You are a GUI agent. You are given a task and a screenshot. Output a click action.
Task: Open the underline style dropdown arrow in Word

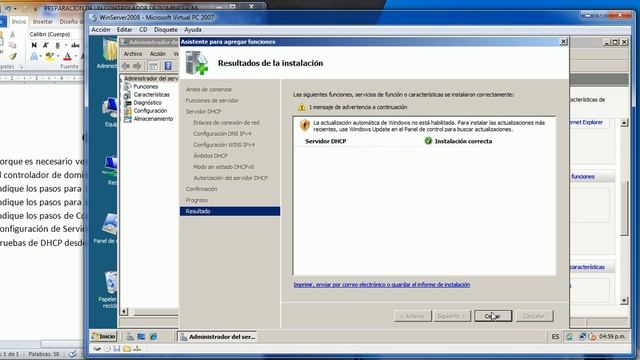click(66, 45)
